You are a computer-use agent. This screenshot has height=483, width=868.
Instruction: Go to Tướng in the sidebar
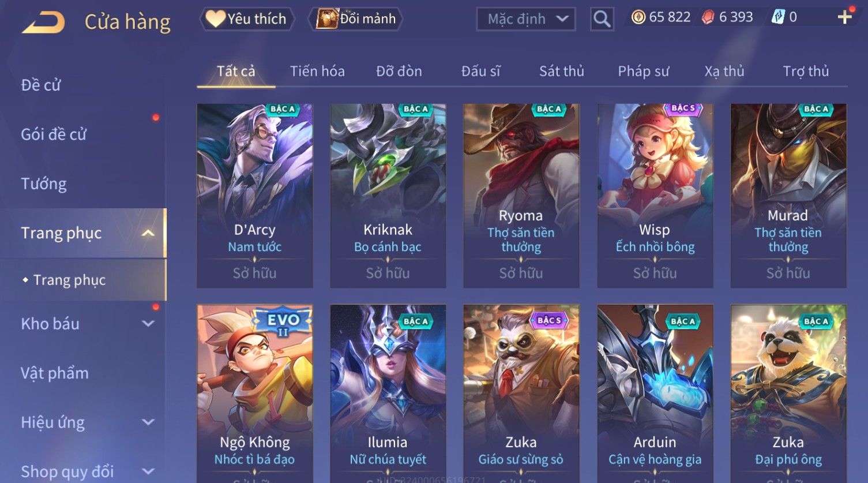[44, 184]
